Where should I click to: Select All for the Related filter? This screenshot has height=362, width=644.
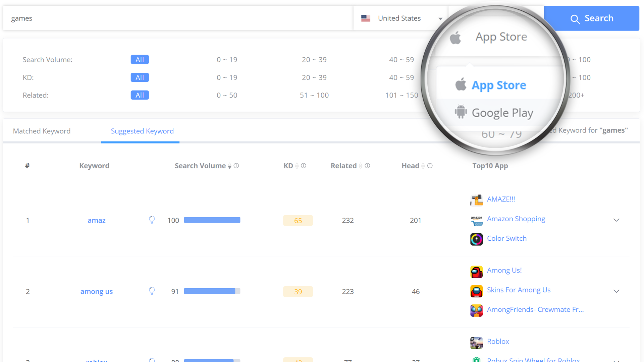pos(140,95)
